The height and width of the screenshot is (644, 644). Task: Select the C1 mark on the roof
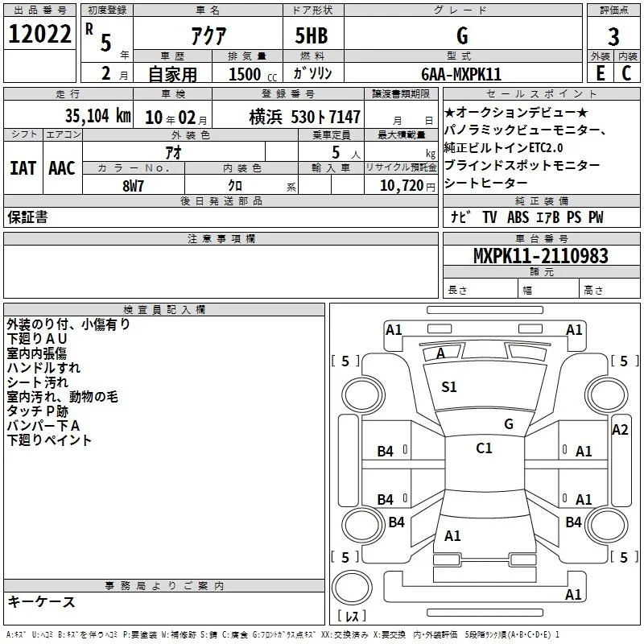[x=484, y=448]
